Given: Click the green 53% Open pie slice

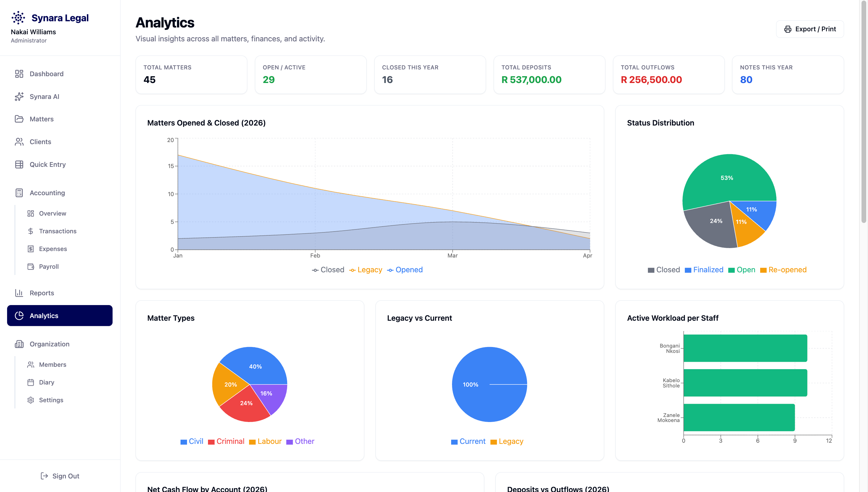Looking at the screenshot, I should 727,177.
